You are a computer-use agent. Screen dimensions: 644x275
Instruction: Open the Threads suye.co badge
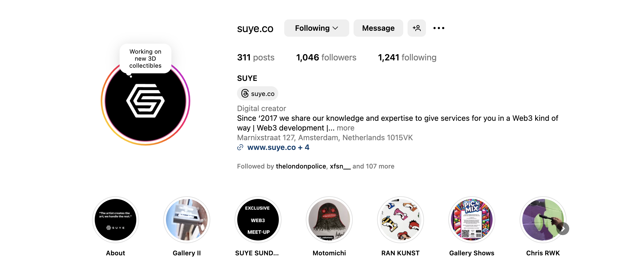tap(257, 94)
